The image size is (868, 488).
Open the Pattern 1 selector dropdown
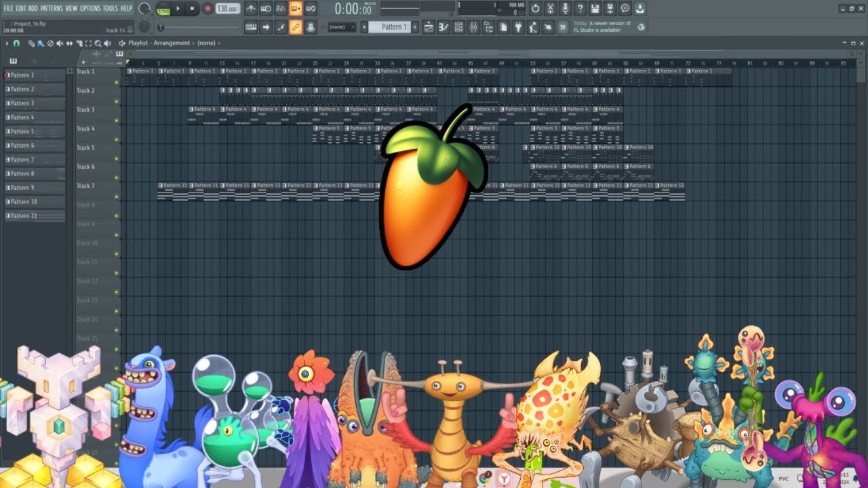click(391, 27)
